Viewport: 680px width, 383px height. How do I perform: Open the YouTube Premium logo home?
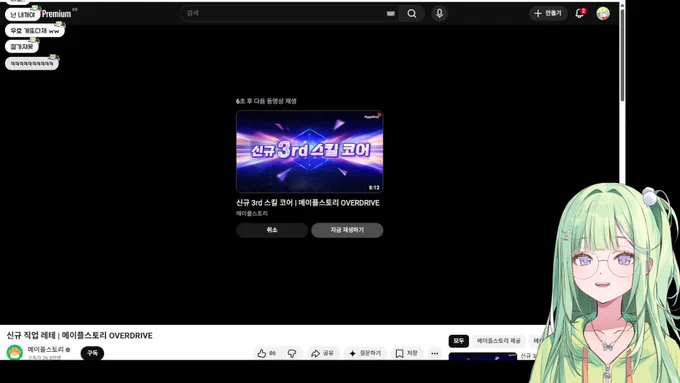point(57,14)
